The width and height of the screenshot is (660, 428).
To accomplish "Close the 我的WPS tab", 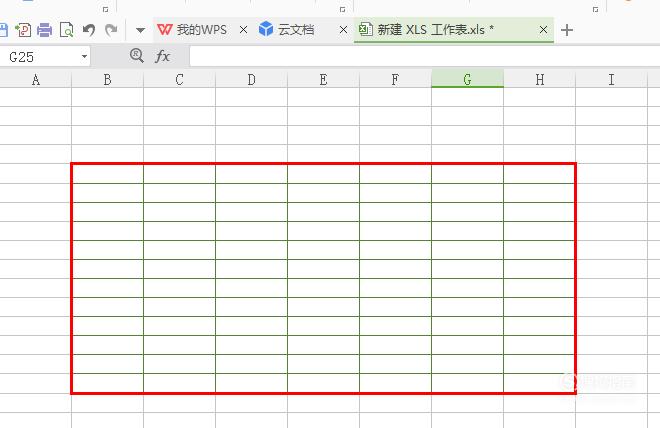I will click(x=243, y=30).
